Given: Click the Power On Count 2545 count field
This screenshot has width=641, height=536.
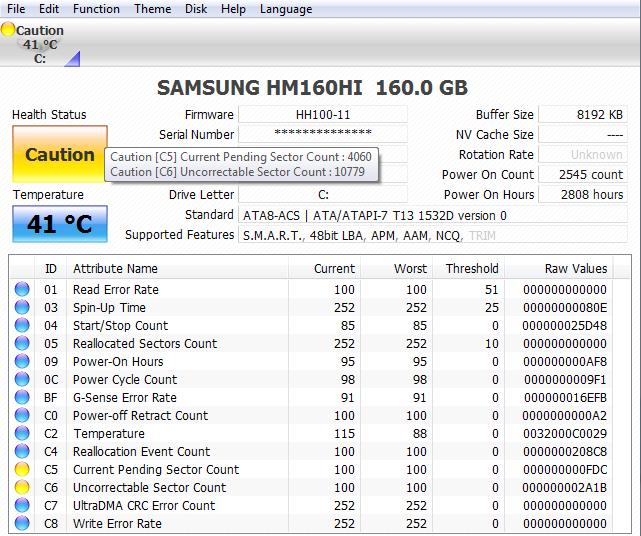Looking at the screenshot, I should pyautogui.click(x=583, y=175).
